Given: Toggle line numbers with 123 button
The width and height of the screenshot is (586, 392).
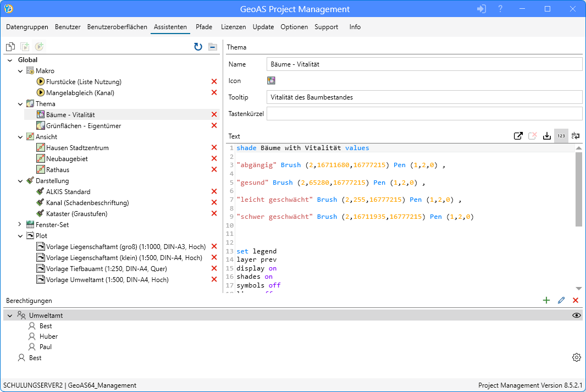Looking at the screenshot, I should click(x=561, y=136).
